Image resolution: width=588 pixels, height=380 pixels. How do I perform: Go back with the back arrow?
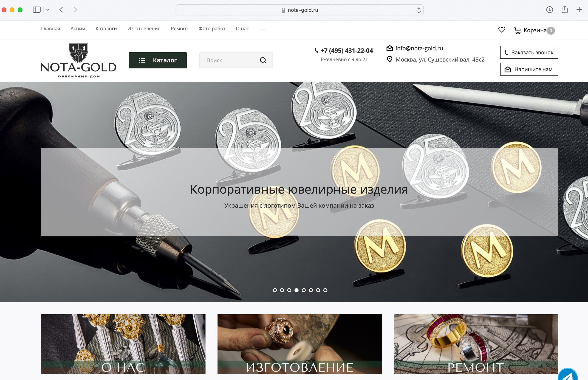click(x=62, y=10)
